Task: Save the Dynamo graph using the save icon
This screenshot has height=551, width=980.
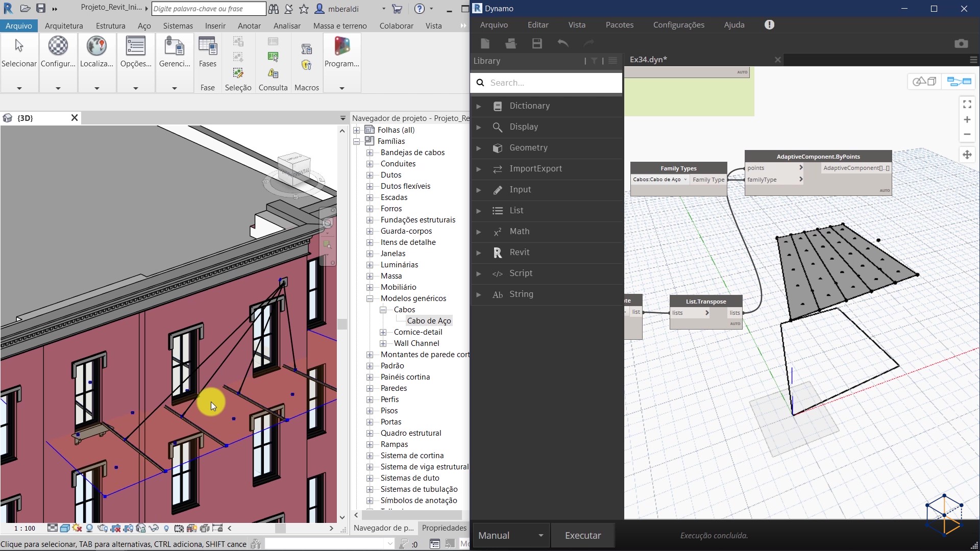Action: click(x=536, y=44)
